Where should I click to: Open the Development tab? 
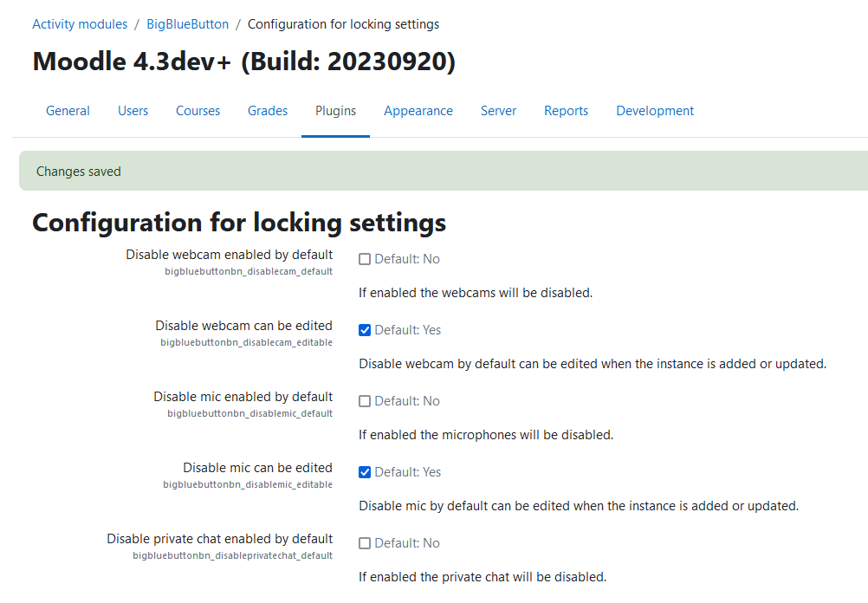click(x=655, y=111)
